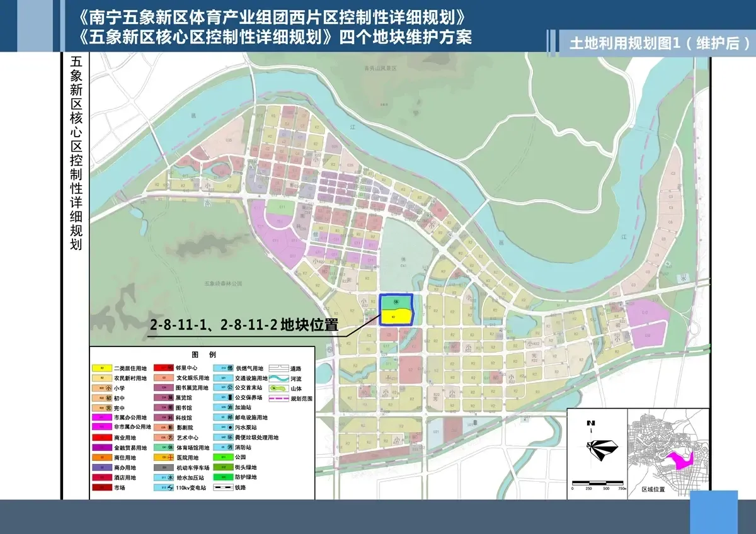Click the 街头绿地 olive green swatch
Image resolution: width=756 pixels, height=534 pixels.
pyautogui.click(x=224, y=467)
